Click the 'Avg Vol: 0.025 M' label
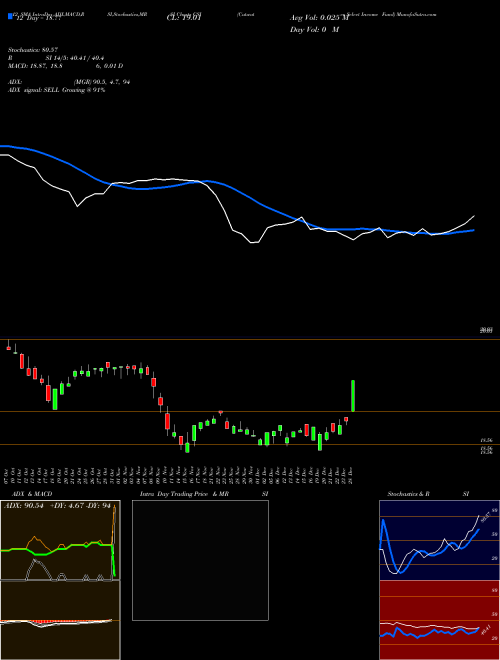This screenshot has height=660, width=500. (319, 18)
